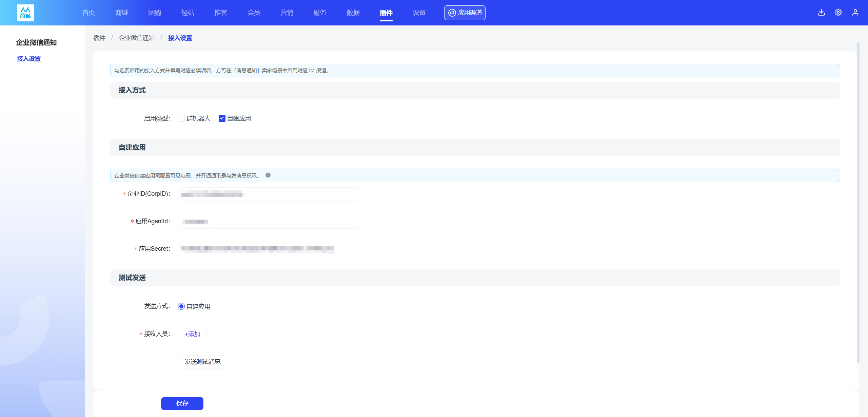This screenshot has height=417, width=868.
Task: Open the settings gear icon
Action: click(x=838, y=13)
